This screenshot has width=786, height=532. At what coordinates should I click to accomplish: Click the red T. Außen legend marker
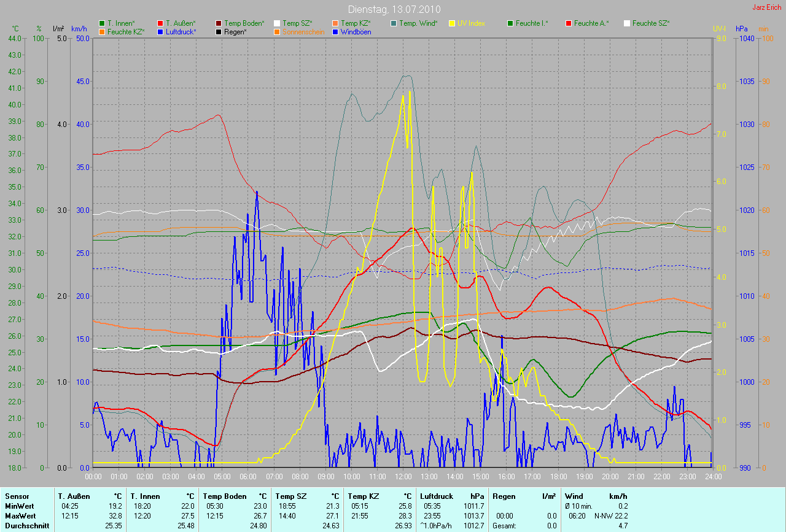(x=160, y=23)
